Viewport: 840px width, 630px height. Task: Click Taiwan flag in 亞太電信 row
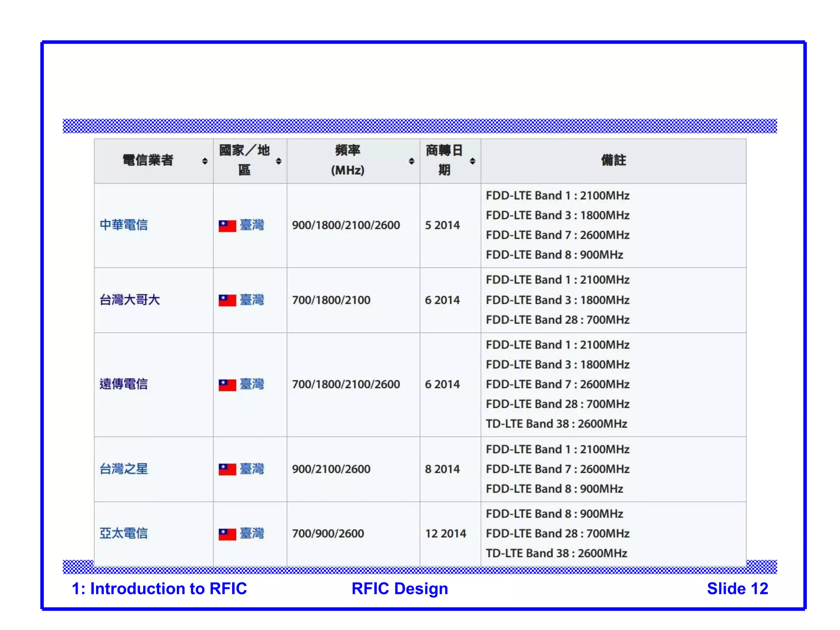[x=227, y=534]
